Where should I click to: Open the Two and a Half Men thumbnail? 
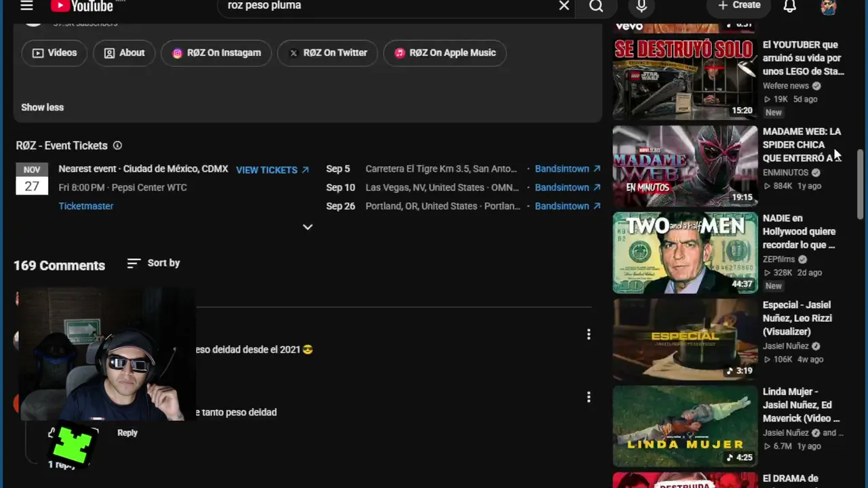[x=685, y=252]
